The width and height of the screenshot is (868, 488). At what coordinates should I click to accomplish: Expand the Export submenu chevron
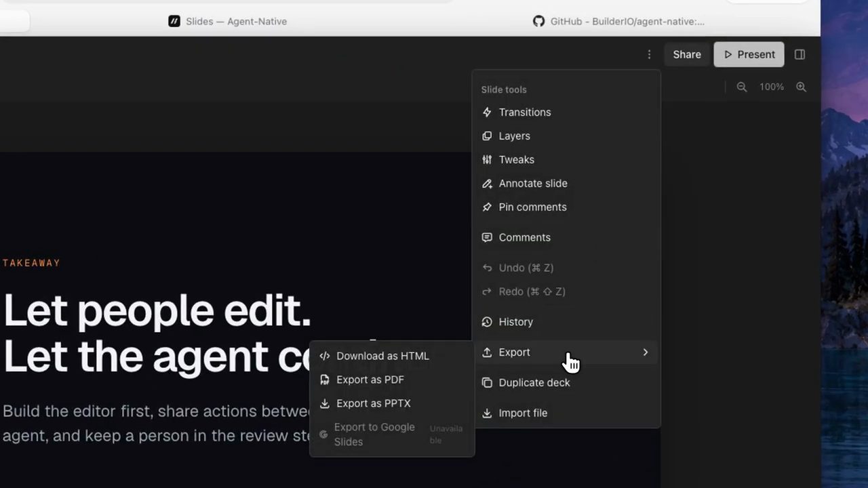(646, 352)
